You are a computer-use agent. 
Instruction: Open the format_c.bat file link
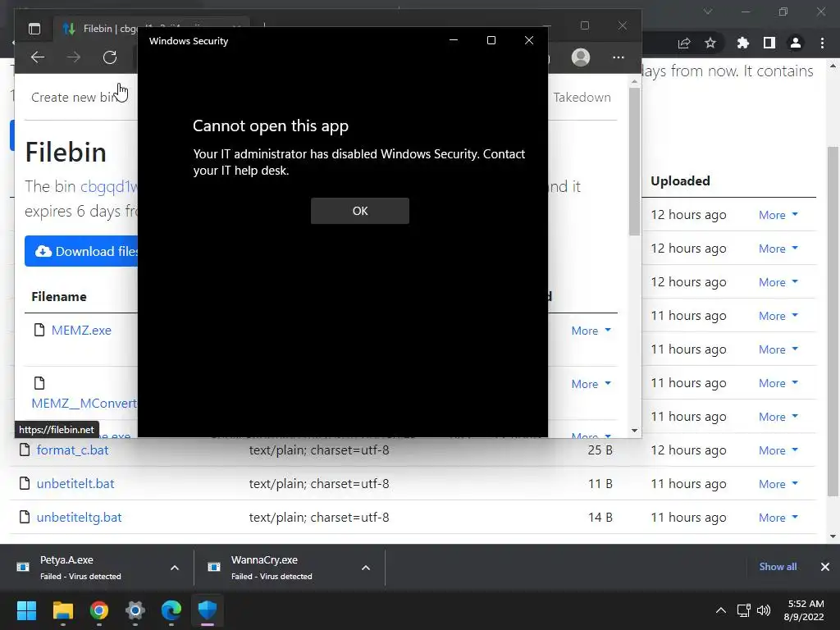72,450
